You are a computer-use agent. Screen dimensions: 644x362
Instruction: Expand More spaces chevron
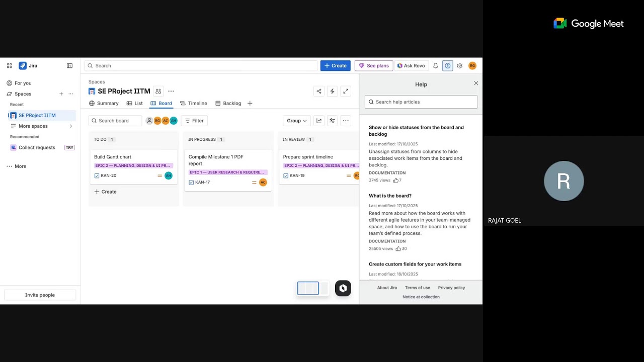70,126
